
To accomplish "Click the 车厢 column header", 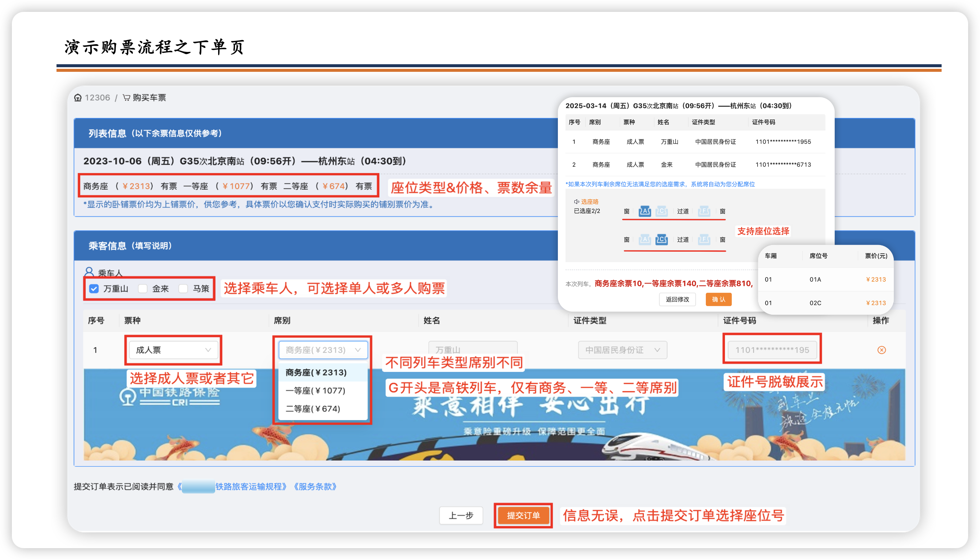I will tap(771, 256).
